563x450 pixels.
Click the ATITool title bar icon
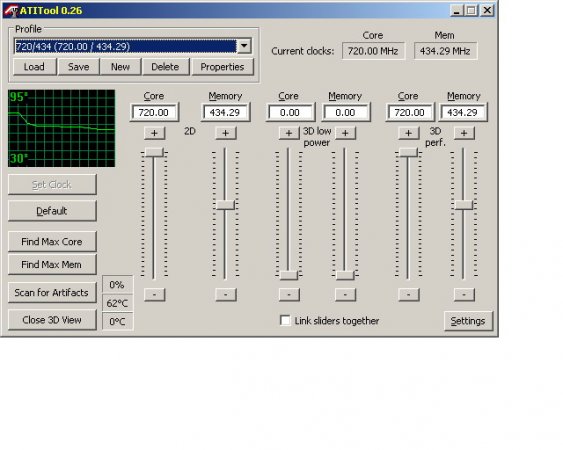click(x=11, y=10)
